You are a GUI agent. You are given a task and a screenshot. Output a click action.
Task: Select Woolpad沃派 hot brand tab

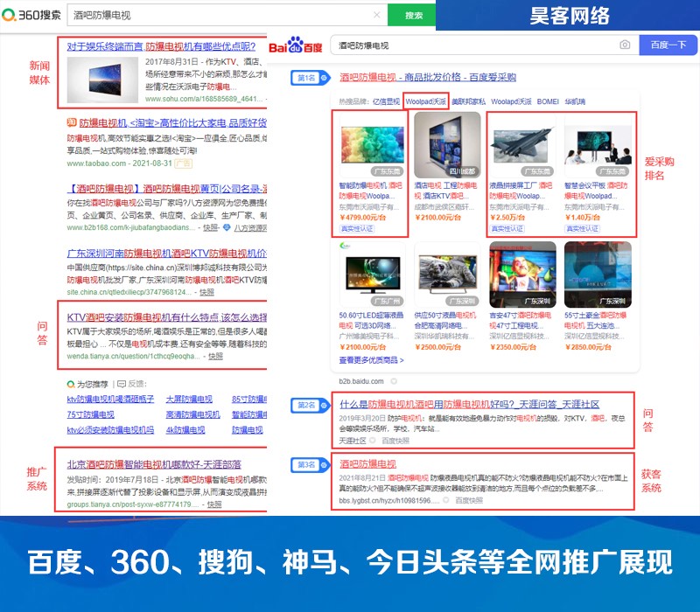426,101
